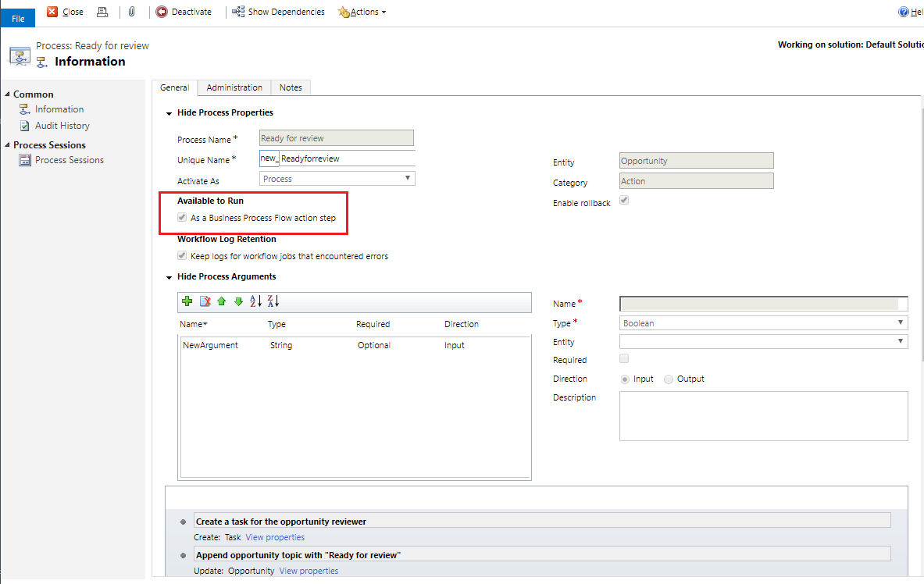924x584 pixels.
Task: Move argument up with green arrow
Action: pyautogui.click(x=222, y=301)
